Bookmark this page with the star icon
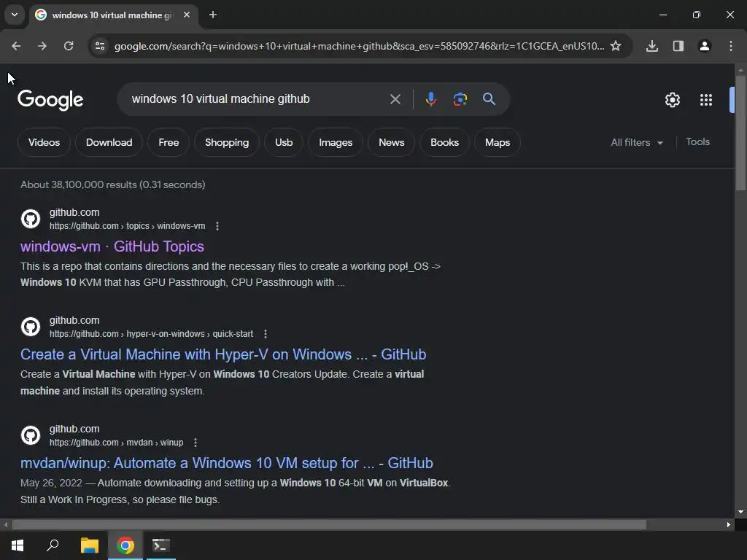Viewport: 747px width, 560px height. tap(616, 46)
